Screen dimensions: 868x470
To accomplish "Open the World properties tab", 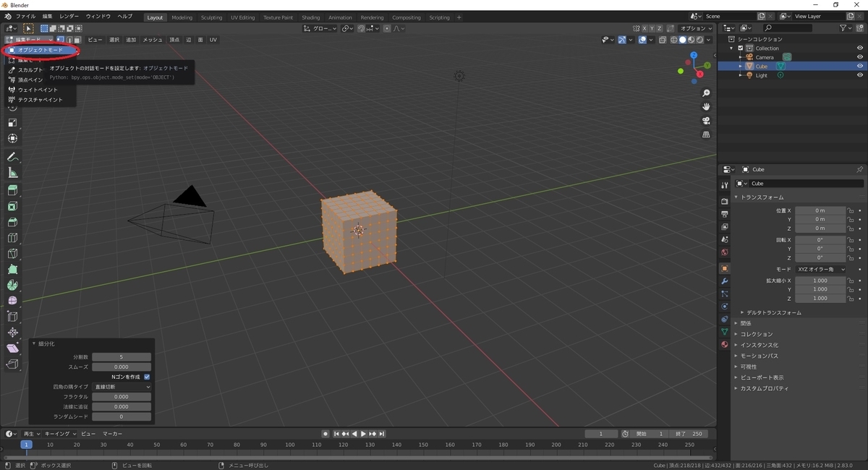I will [x=724, y=252].
